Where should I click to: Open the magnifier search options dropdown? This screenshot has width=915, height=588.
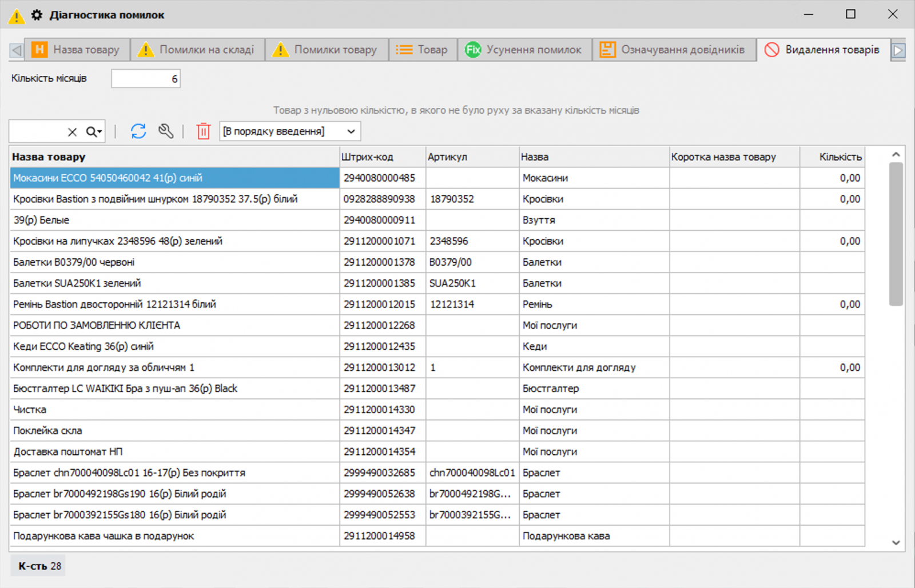94,132
